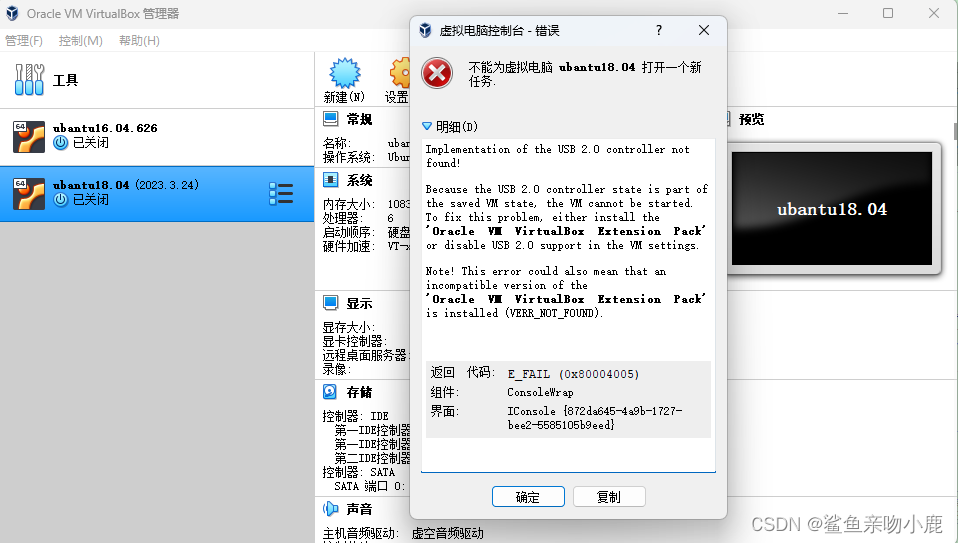This screenshot has height=543, width=958.
Task: Click the red error icon in dialog
Action: click(437, 73)
